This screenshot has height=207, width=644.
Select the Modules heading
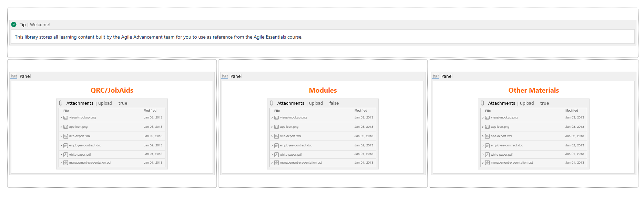[x=323, y=90]
